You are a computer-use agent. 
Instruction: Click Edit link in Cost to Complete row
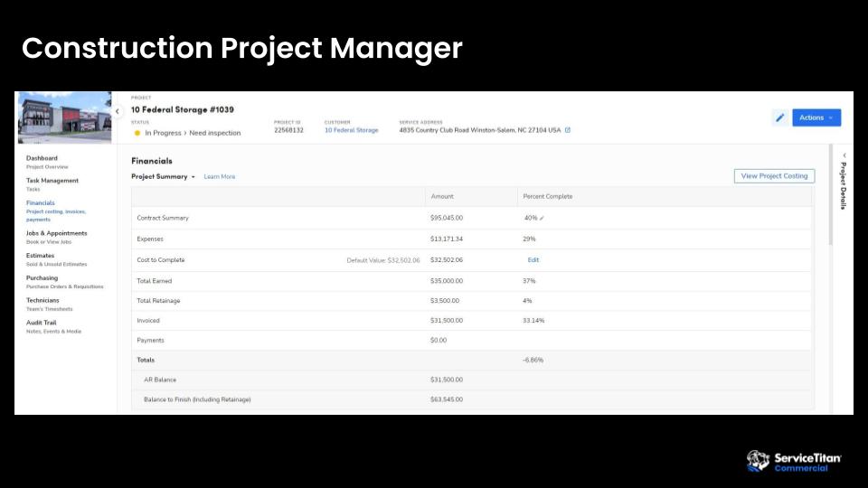coord(533,259)
